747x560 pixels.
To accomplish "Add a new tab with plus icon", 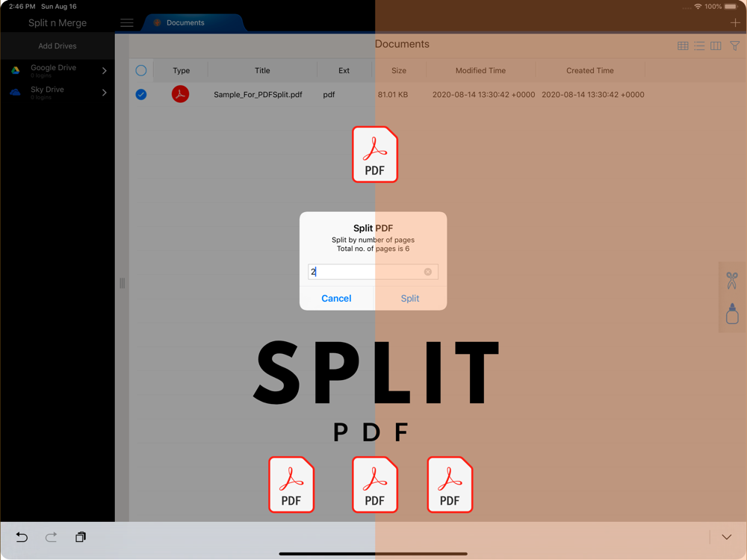I will point(735,23).
